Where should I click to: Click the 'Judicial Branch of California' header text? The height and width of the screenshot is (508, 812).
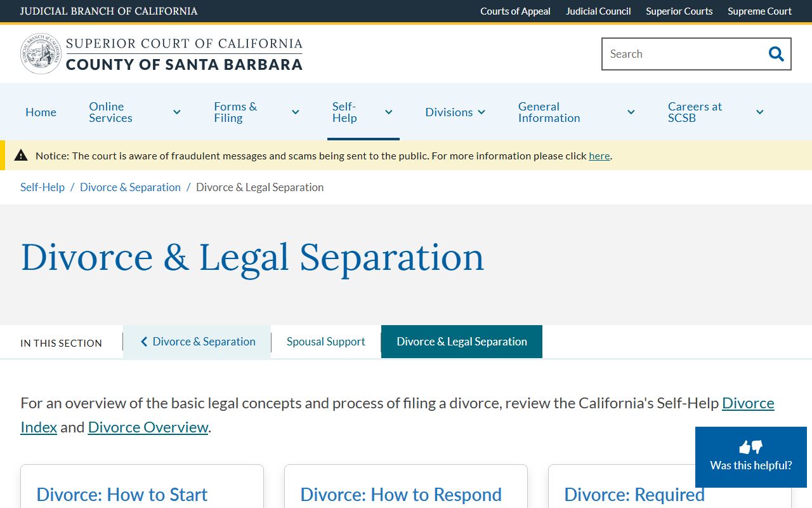[x=108, y=11]
